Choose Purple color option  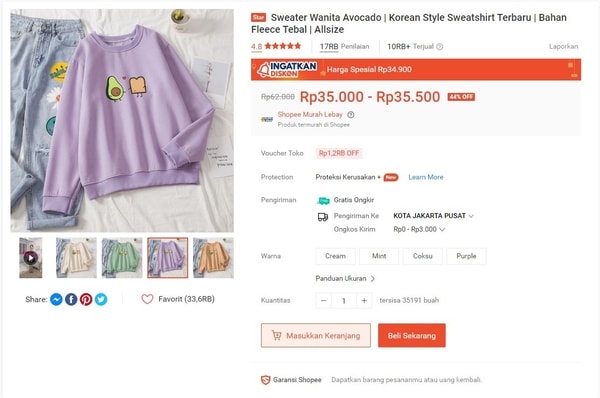(466, 256)
